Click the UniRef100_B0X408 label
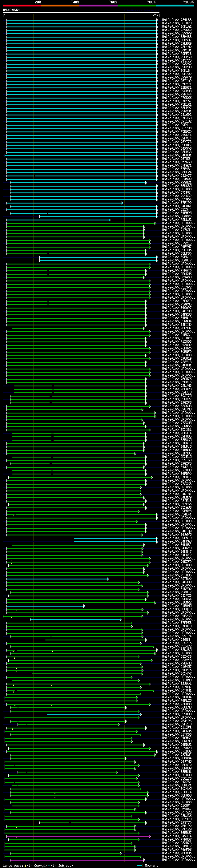 (177, 277)
